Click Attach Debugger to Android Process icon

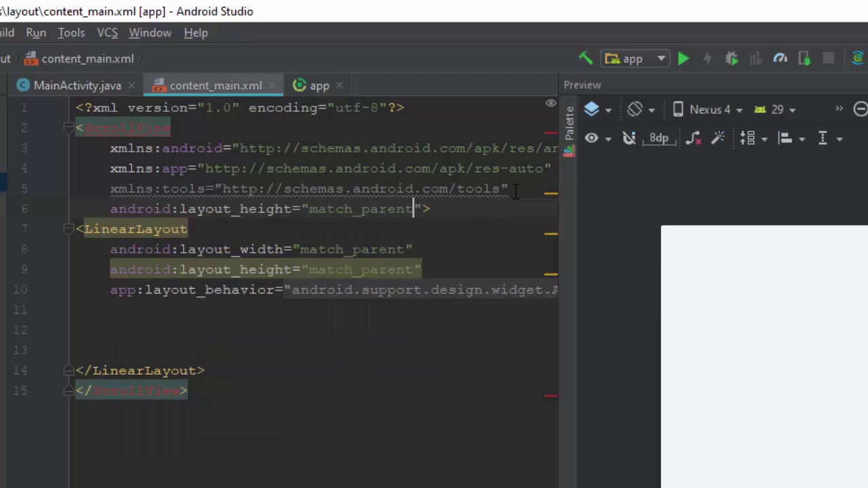[x=804, y=59]
